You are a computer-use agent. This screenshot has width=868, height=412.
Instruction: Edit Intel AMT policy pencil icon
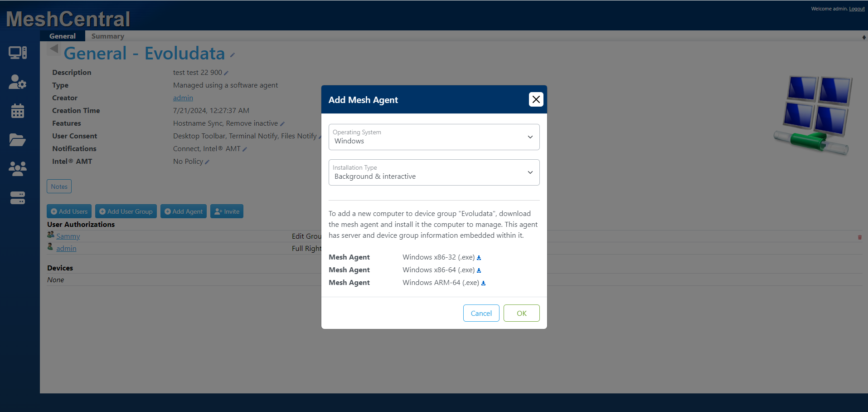[207, 162]
